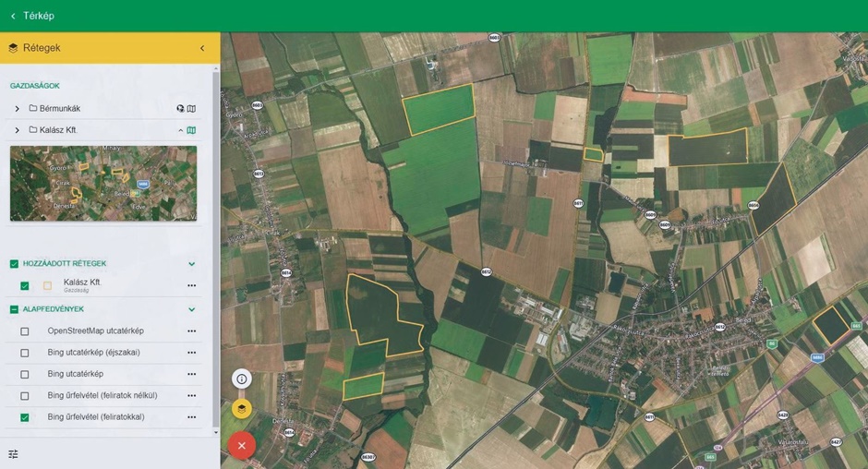
Task: Collapse the Hozzáadott rétegek section
Action: point(192,264)
